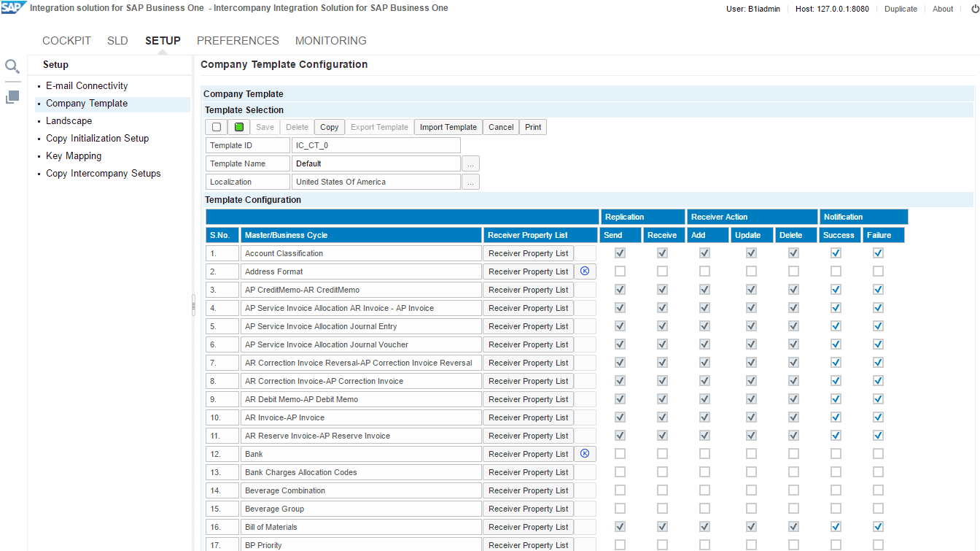
Task: Open Landscape in Setup menu
Action: pos(69,121)
